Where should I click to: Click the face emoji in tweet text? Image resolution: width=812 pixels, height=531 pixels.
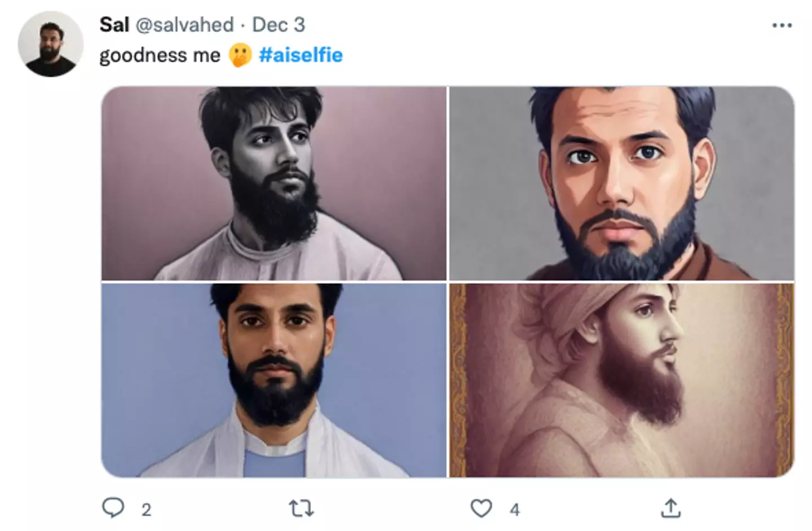(x=240, y=55)
